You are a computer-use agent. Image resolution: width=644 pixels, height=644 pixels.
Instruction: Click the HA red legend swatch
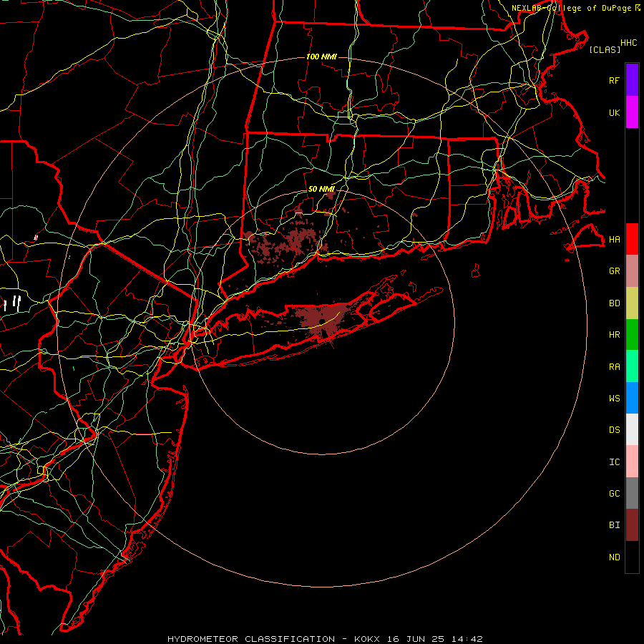coord(632,239)
